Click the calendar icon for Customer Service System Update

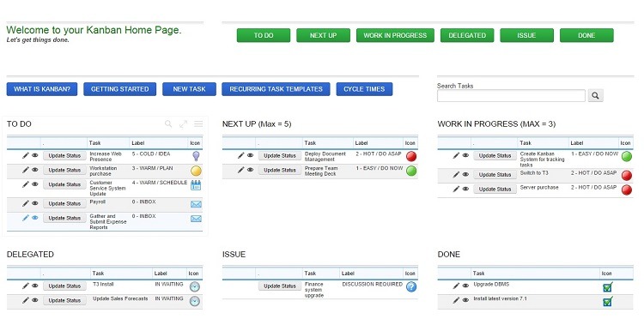point(196,185)
